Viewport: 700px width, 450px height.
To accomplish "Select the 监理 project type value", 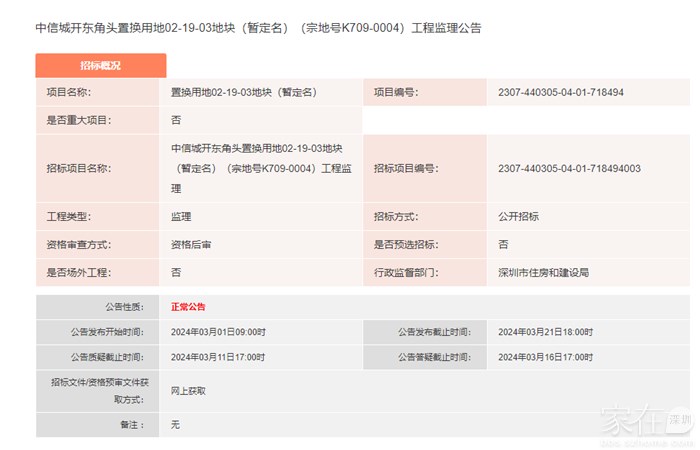I will click(x=181, y=216).
